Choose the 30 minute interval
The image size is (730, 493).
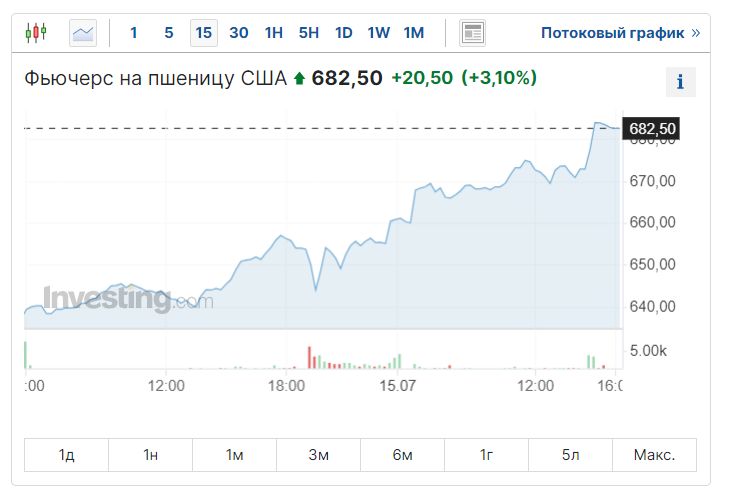239,33
